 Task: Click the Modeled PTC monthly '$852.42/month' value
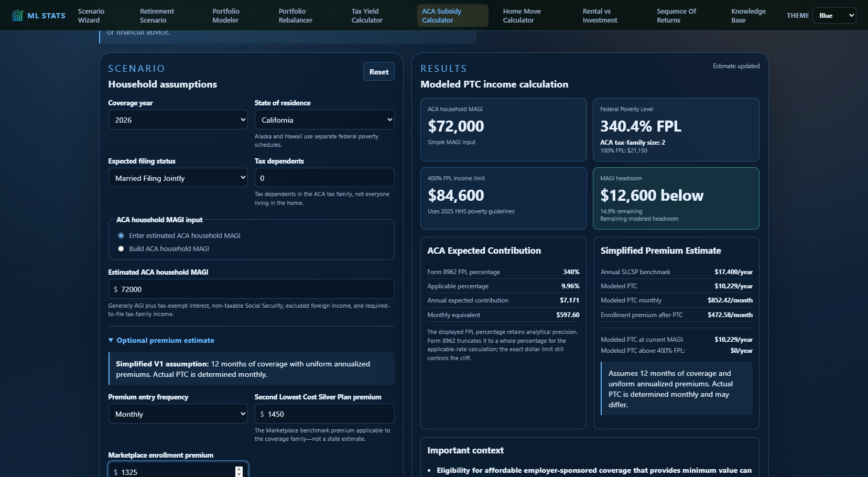tap(730, 300)
